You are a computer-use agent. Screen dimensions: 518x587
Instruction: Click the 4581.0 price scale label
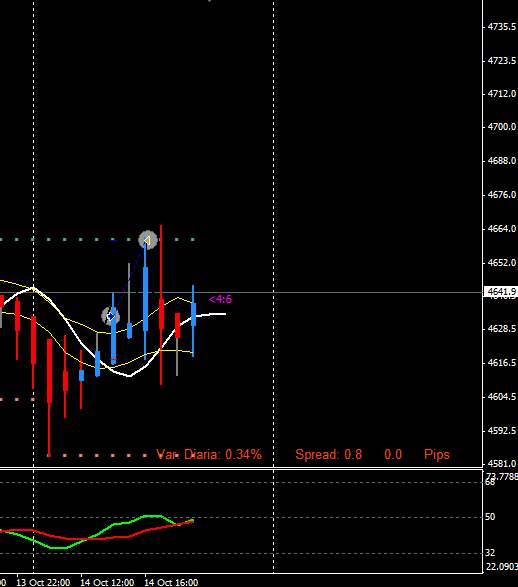tap(502, 463)
